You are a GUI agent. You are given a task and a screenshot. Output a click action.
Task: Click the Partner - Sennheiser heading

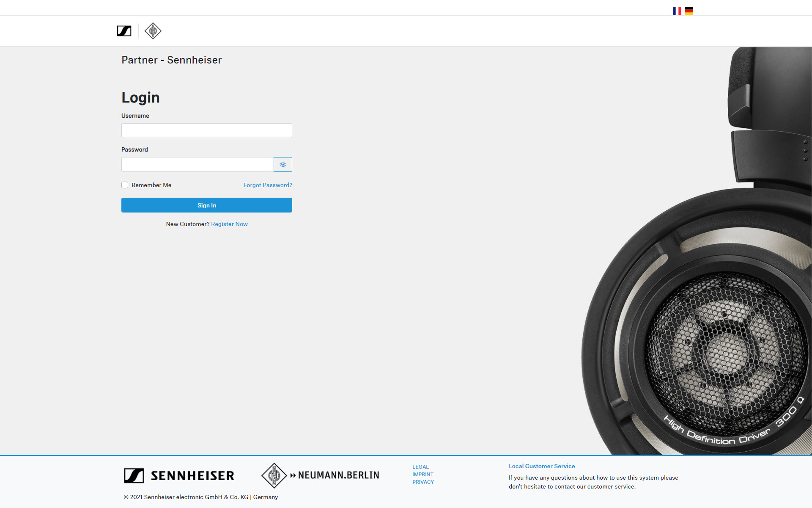point(171,60)
